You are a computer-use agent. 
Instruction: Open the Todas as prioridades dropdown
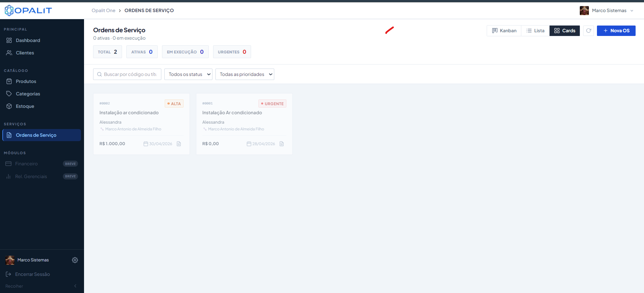coord(245,74)
